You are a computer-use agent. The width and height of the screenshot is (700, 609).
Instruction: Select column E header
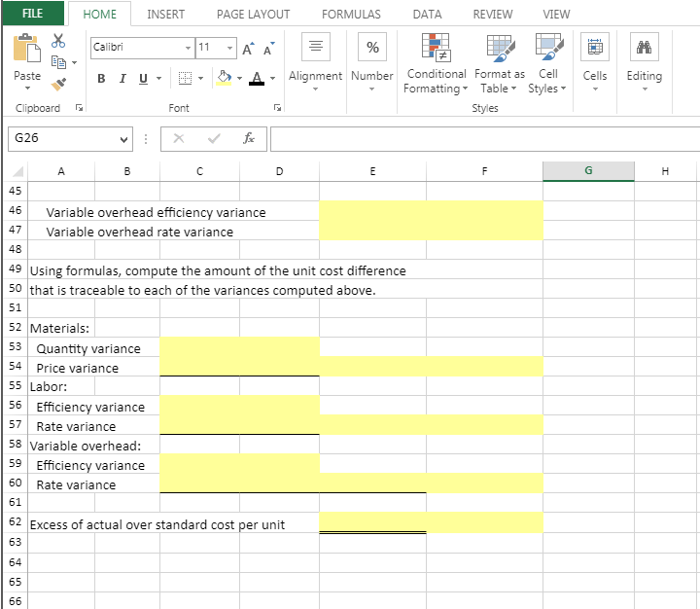pos(372,171)
